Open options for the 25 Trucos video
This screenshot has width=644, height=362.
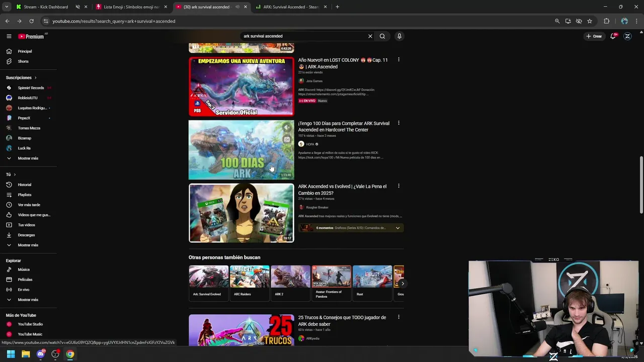(398, 317)
